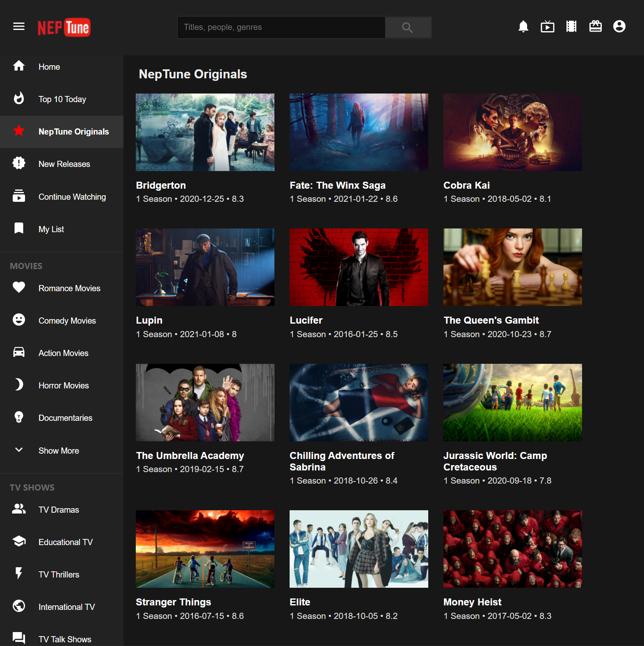This screenshot has height=646, width=644.
Task: Click the Continue Watching queue icon
Action: tap(19, 196)
